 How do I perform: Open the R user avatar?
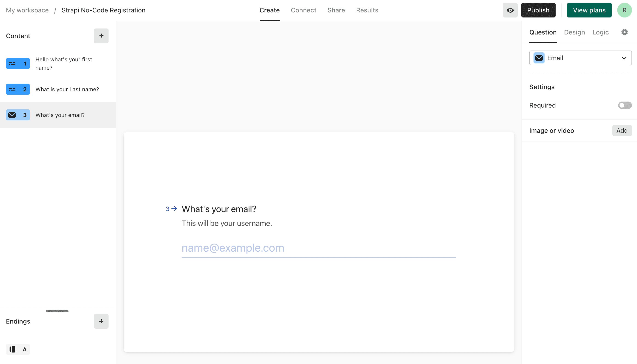(x=625, y=10)
